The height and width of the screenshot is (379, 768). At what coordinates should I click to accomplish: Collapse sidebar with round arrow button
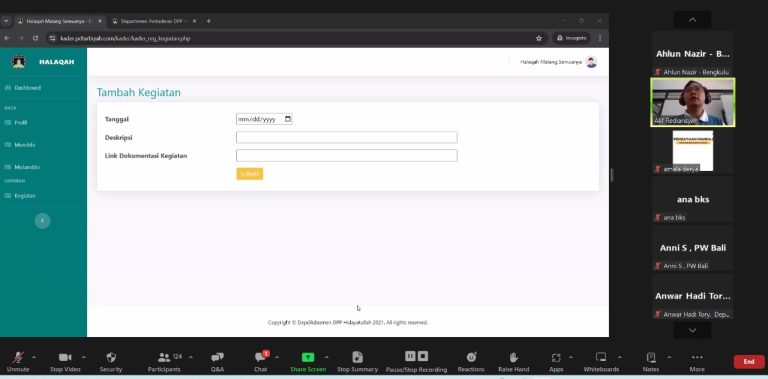click(43, 221)
